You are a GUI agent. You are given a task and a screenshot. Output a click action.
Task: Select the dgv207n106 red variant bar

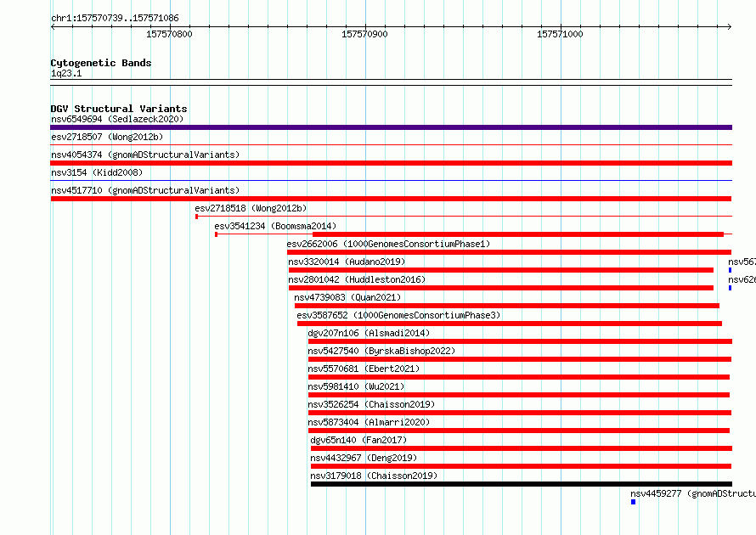[520, 341]
